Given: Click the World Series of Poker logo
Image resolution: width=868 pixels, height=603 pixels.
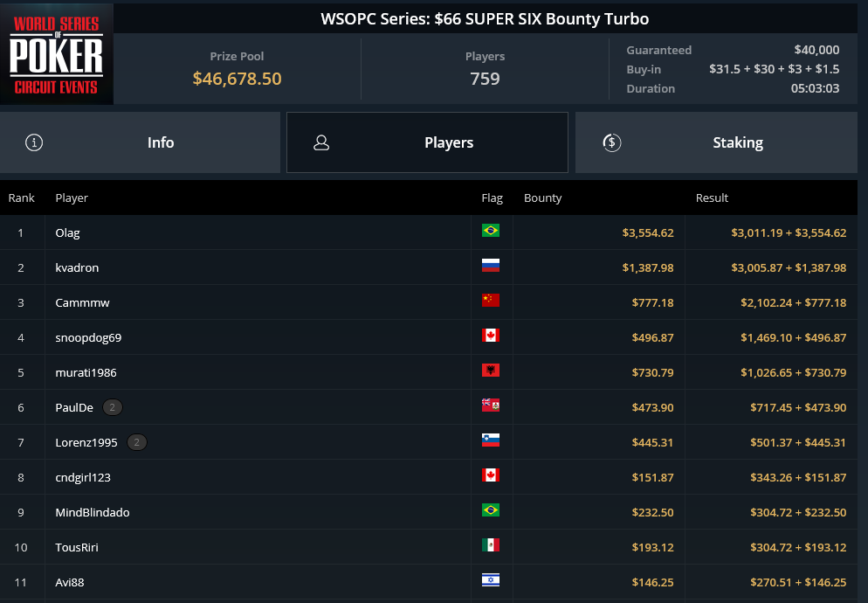Looking at the screenshot, I should [57, 54].
